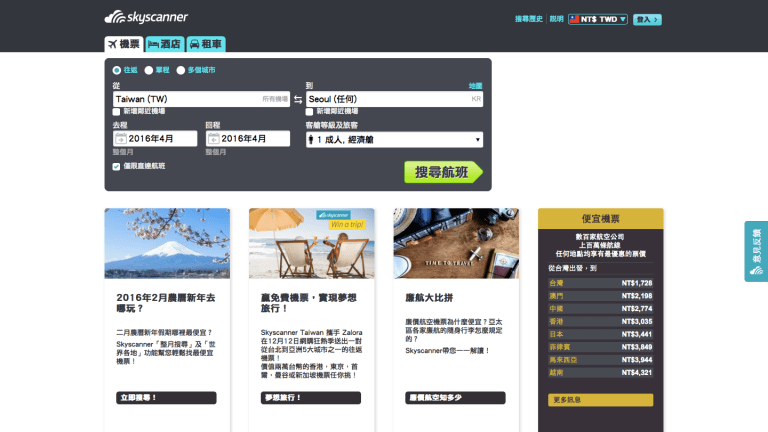Select 往返 round-trip radio button
This screenshot has width=768, height=432.
(x=117, y=70)
